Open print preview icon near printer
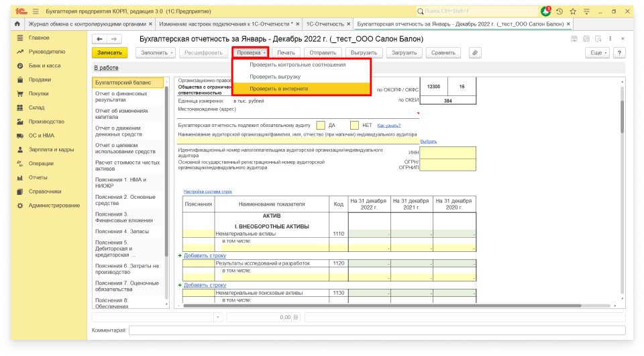 point(598,39)
